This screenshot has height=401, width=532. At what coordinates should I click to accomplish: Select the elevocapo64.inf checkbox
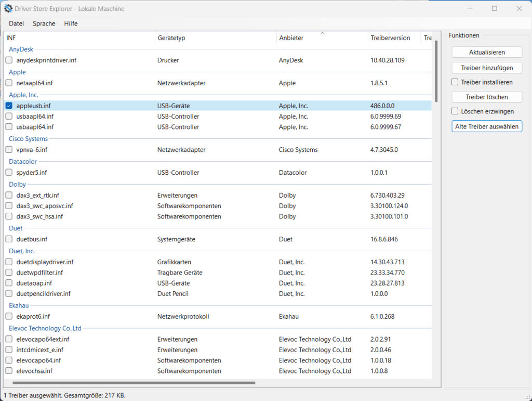pyautogui.click(x=9, y=360)
